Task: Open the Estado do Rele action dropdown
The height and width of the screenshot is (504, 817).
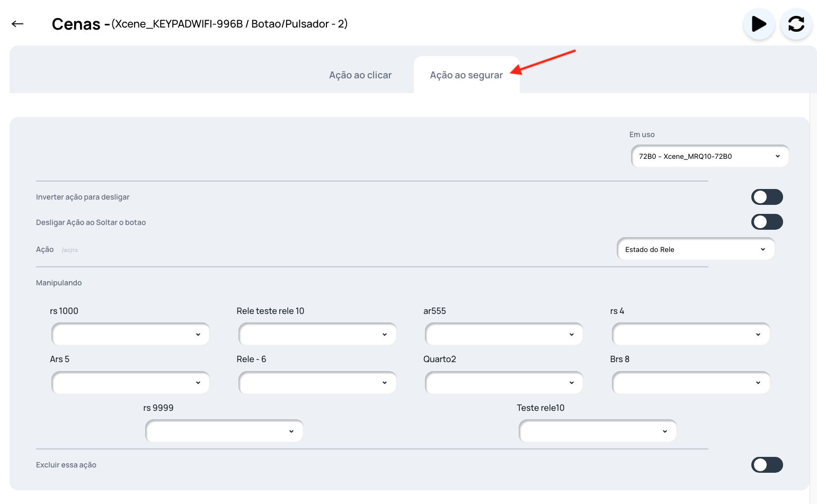Action: click(x=695, y=249)
